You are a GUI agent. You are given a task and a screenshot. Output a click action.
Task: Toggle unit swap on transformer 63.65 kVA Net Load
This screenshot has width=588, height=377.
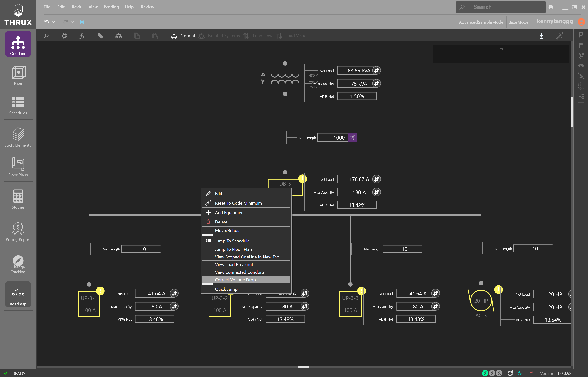pyautogui.click(x=376, y=71)
